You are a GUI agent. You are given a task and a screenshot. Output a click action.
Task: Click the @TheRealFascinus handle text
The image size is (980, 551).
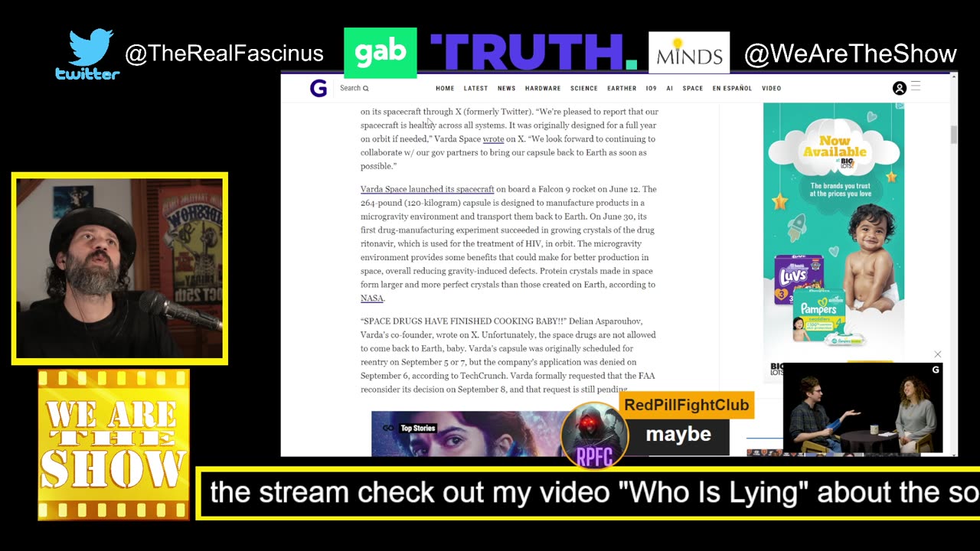[224, 54]
